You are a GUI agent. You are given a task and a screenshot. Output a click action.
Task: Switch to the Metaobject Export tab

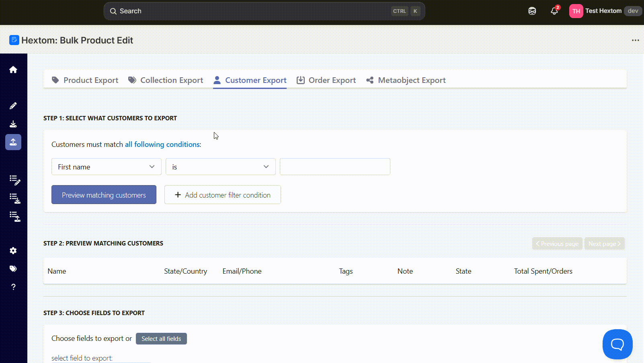406,80
